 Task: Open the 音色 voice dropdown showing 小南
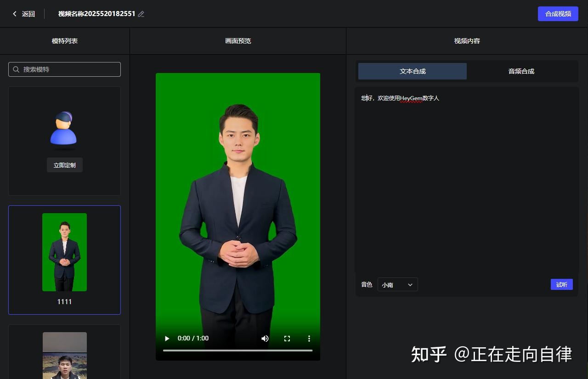coord(397,284)
